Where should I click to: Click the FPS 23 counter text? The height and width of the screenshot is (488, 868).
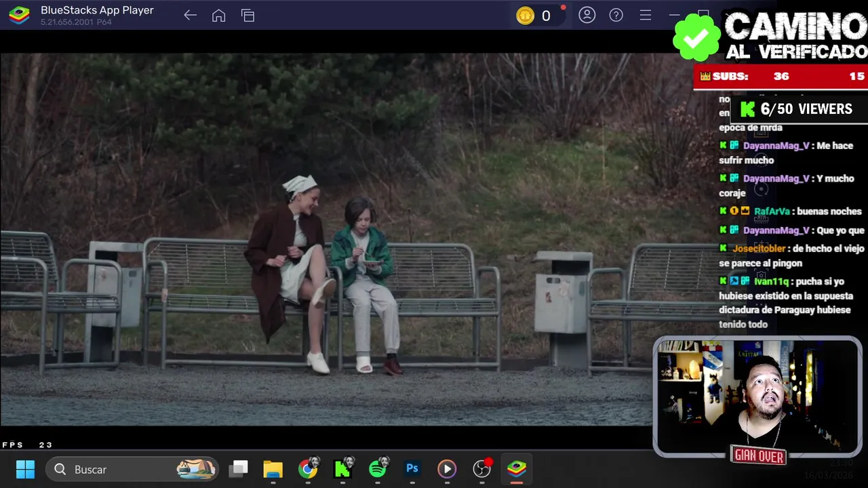click(x=27, y=445)
